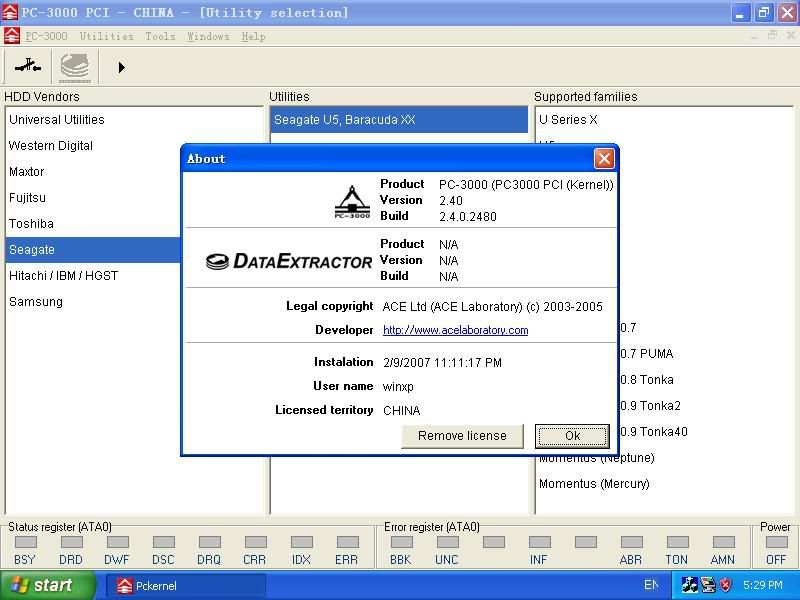The width and height of the screenshot is (800, 600).
Task: Click the ABR error register indicator
Action: tap(632, 542)
